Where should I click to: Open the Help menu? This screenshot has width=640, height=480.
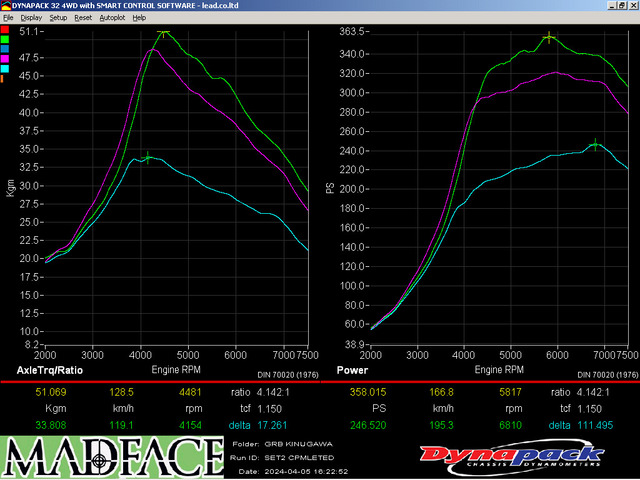[139, 18]
